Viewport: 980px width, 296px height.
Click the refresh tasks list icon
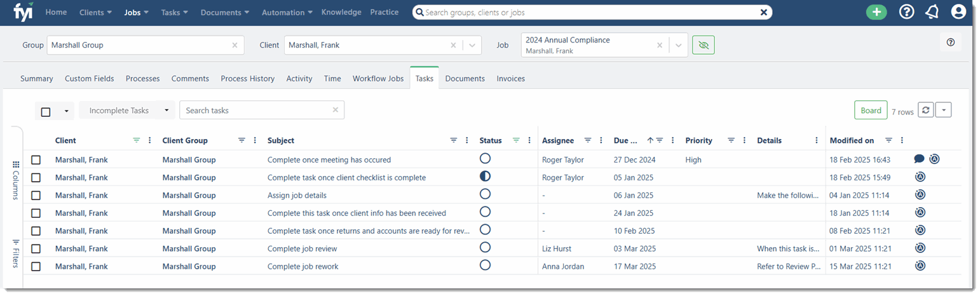tap(926, 111)
